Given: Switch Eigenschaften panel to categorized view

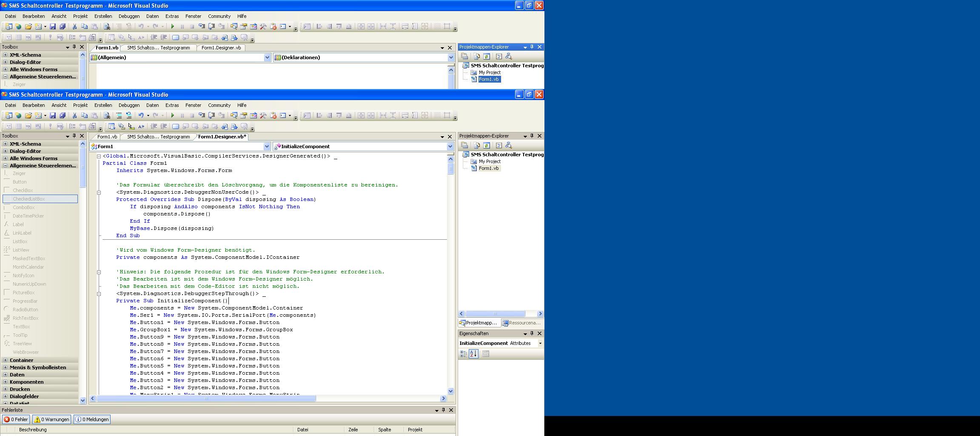Looking at the screenshot, I should pyautogui.click(x=464, y=354).
